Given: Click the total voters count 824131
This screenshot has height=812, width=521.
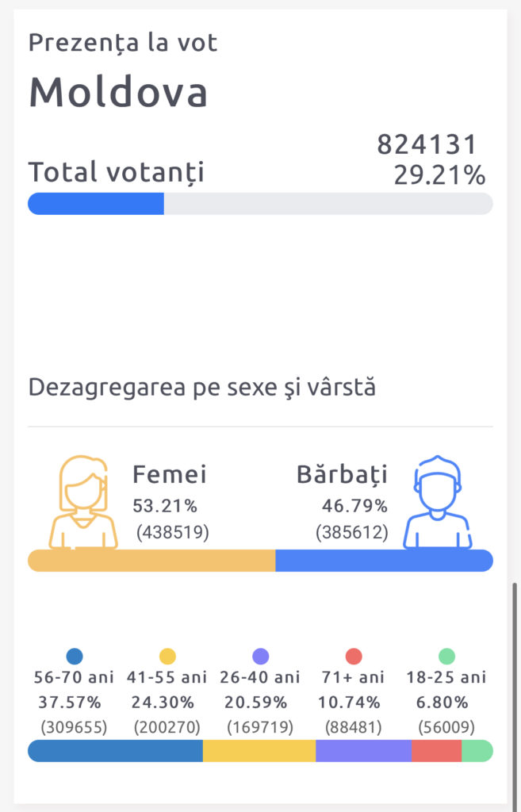Looking at the screenshot, I should pyautogui.click(x=427, y=145).
